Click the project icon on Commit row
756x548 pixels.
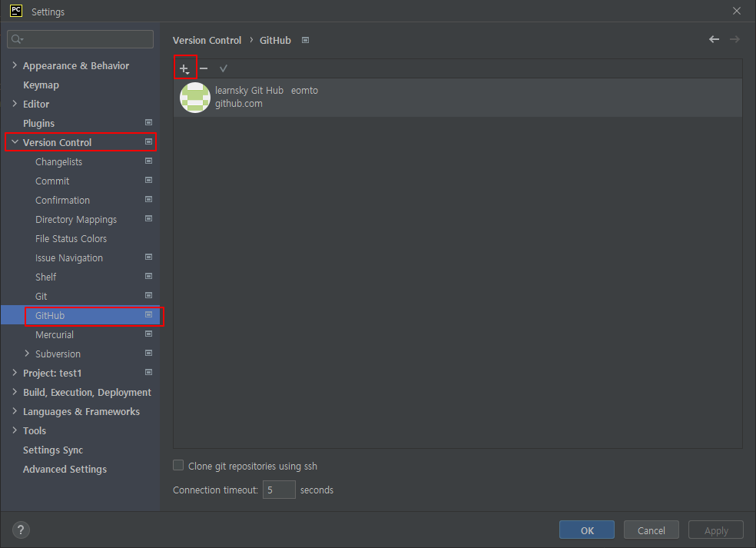tap(148, 180)
